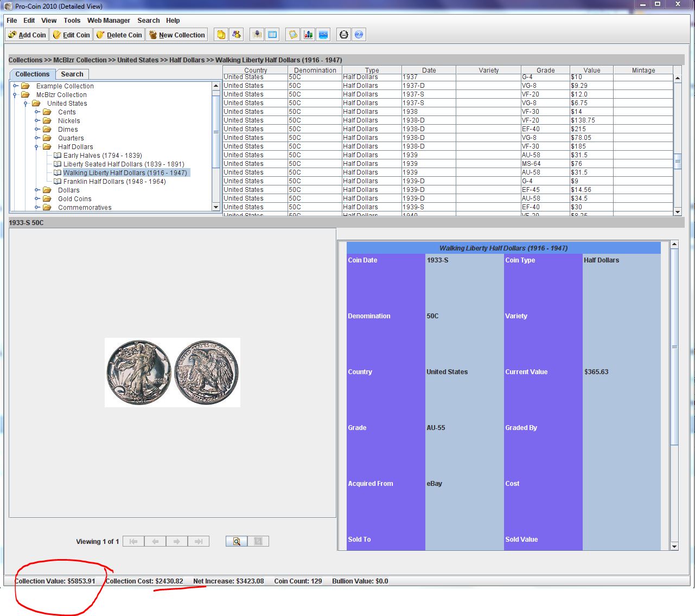Select Liberty Seated Half Dollars album
Image resolution: width=695 pixels, height=616 pixels.
click(123, 164)
